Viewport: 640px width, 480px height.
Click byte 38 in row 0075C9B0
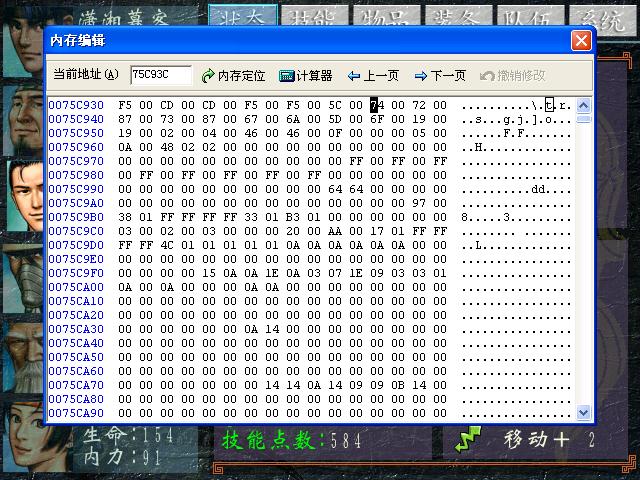tap(125, 217)
